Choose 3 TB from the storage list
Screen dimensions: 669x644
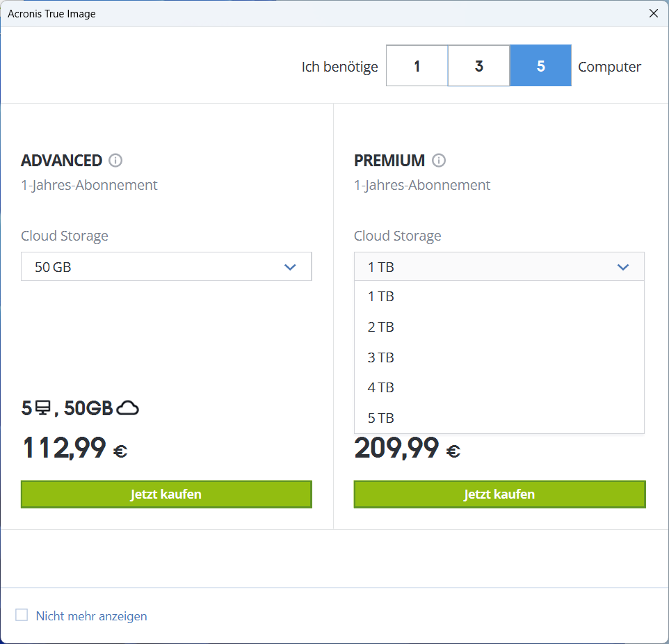point(381,357)
